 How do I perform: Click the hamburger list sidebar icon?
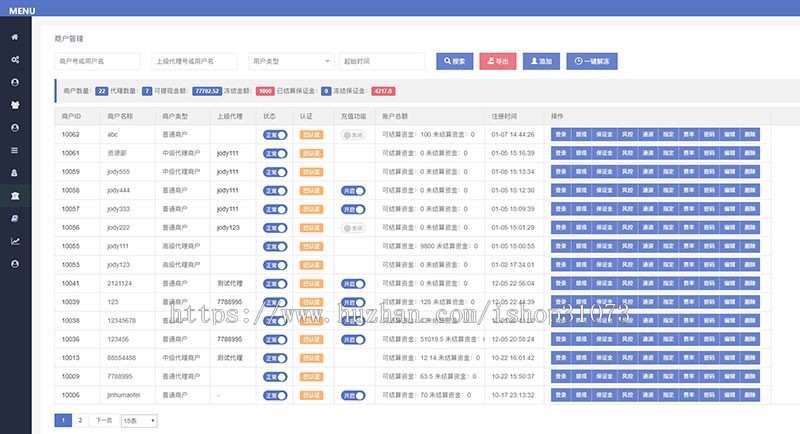pyautogui.click(x=15, y=150)
